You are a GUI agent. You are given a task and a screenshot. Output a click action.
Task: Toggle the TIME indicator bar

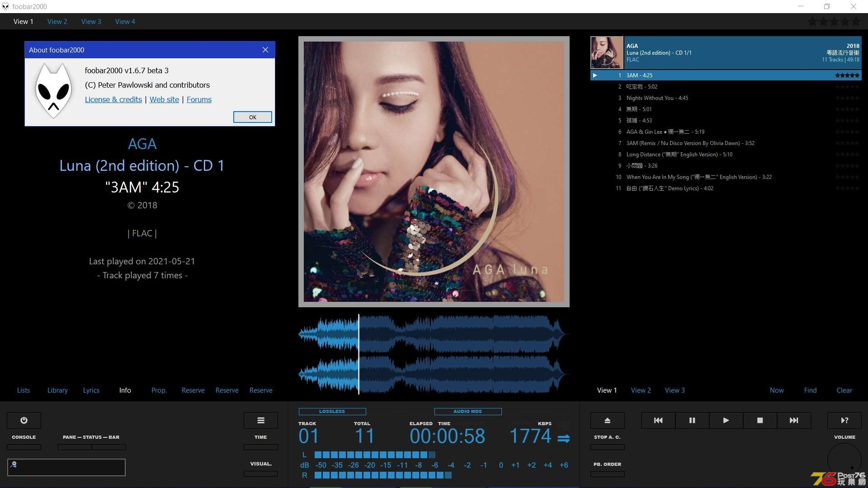[261, 447]
